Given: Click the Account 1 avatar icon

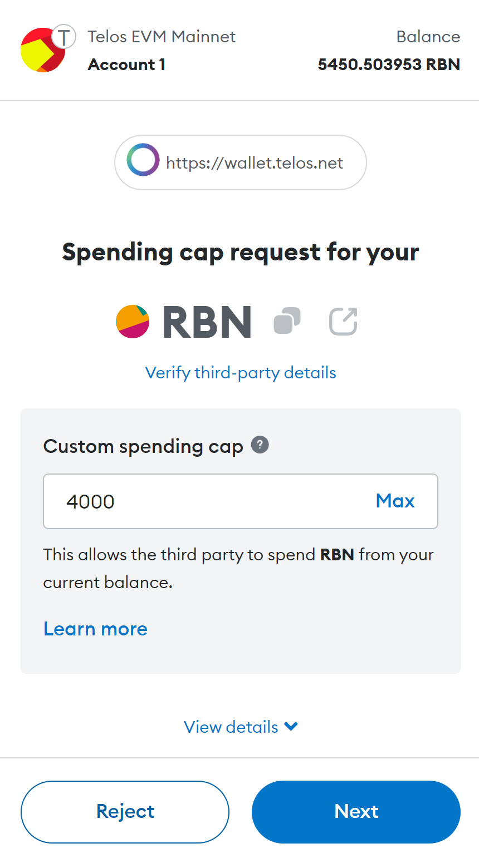Looking at the screenshot, I should pyautogui.click(x=42, y=50).
